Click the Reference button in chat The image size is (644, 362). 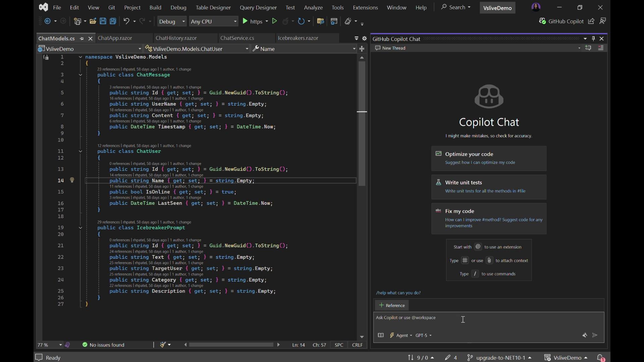(392, 305)
